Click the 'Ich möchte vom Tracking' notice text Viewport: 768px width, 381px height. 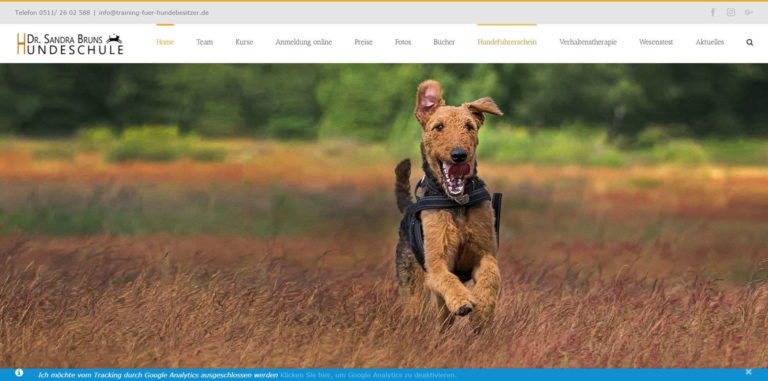click(x=158, y=375)
